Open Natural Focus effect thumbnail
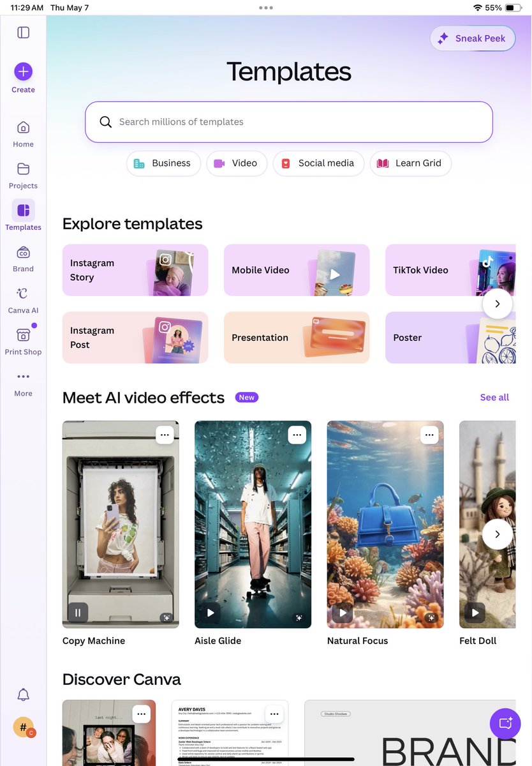532x766 pixels. tap(385, 525)
